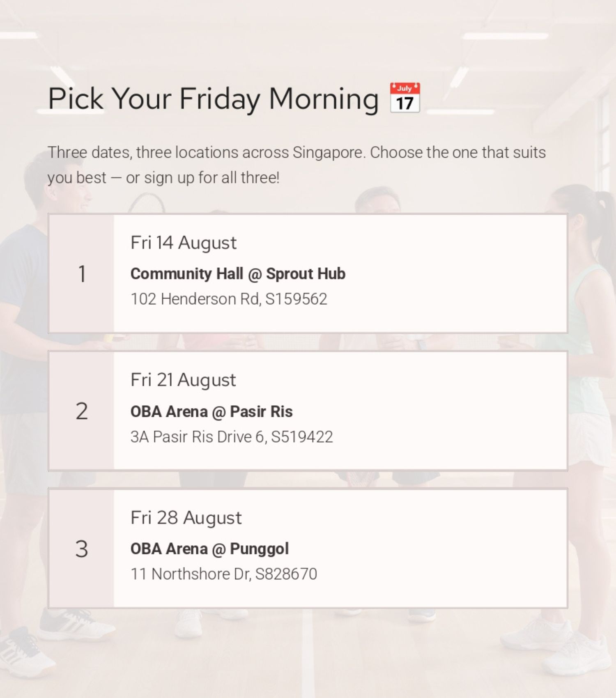Open the Fri 14 August date
Screen dimensions: 616x698
(184, 243)
